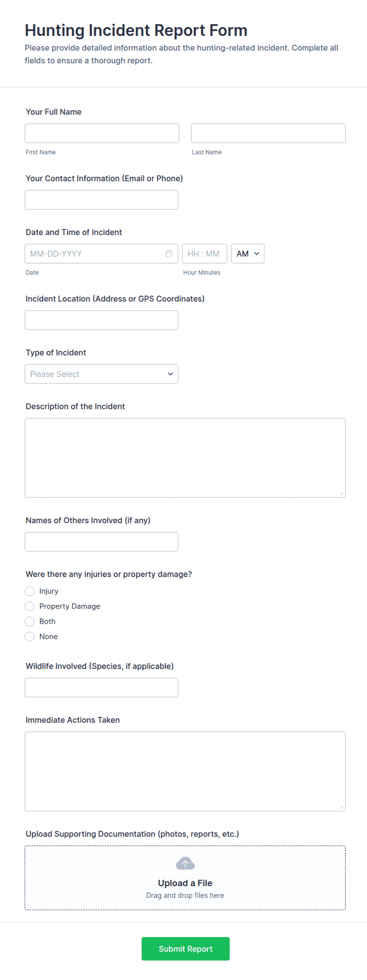Click the AM/PM dropdown arrow
The width and height of the screenshot is (367, 980).
click(x=257, y=254)
